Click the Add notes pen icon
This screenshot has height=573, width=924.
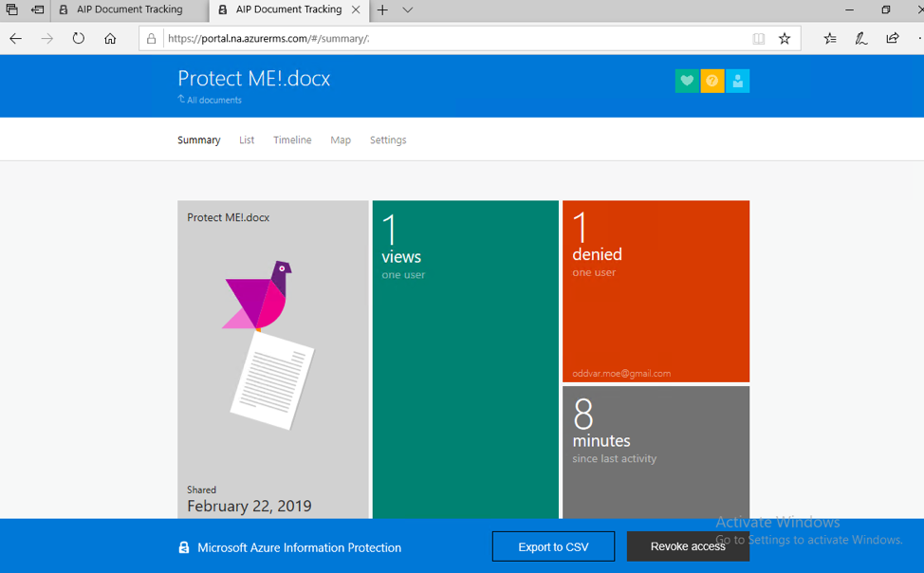(x=861, y=39)
